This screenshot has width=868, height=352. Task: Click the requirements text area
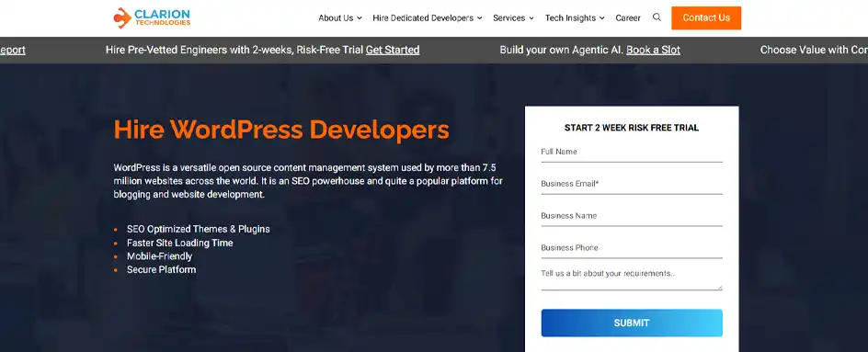(632, 278)
